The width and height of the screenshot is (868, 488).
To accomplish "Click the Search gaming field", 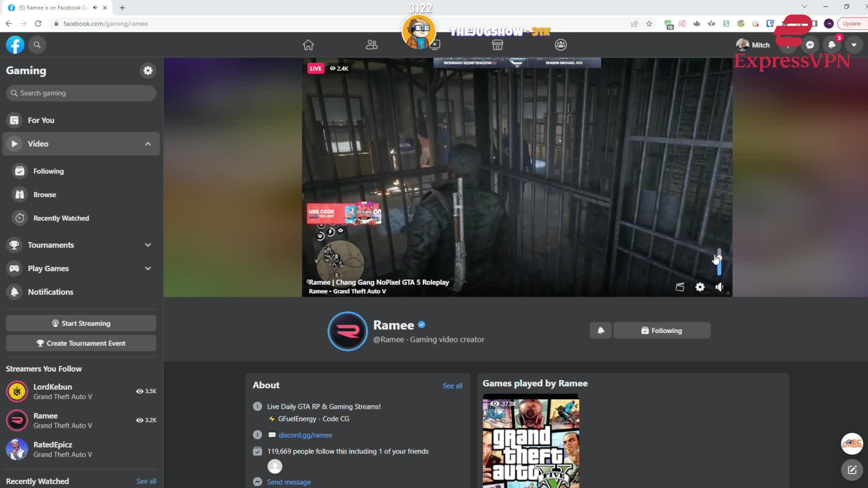I will click(81, 93).
